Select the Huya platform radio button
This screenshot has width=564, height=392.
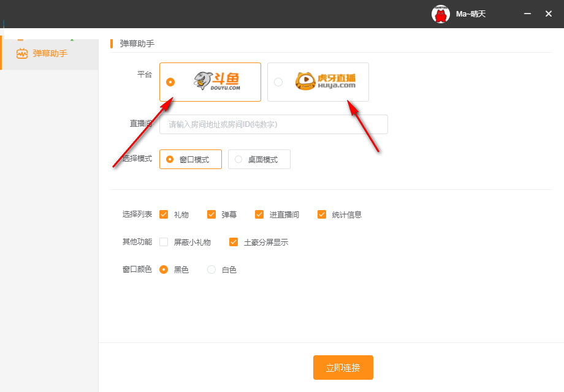click(x=278, y=82)
